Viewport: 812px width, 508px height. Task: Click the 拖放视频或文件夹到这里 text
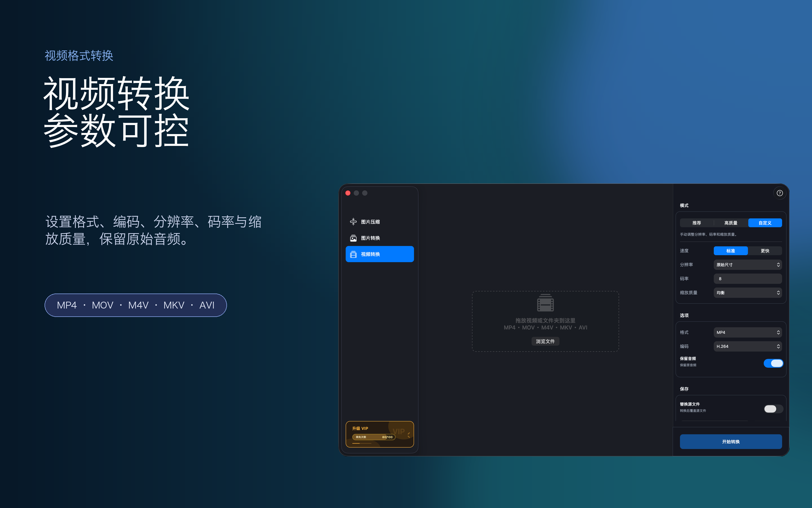pos(545,321)
